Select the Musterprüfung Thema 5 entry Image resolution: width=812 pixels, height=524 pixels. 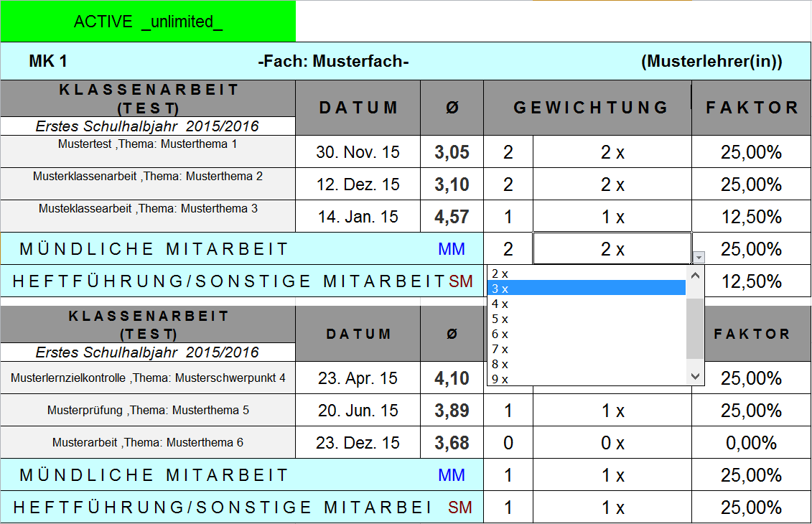148,411
